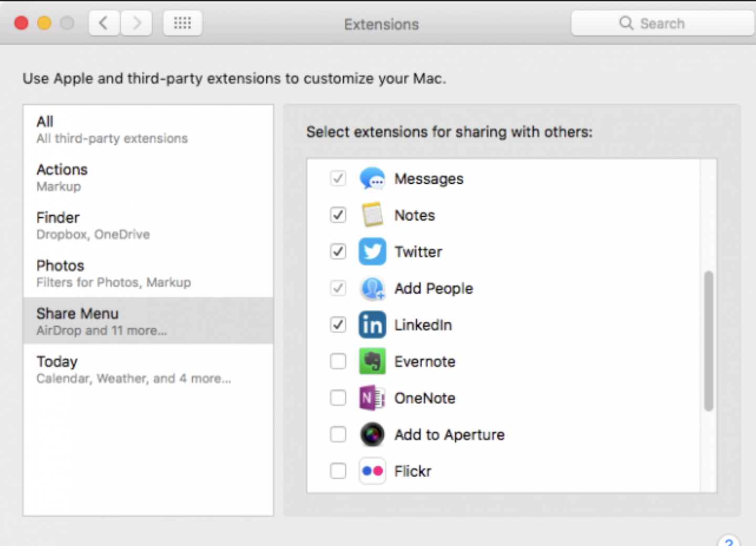Click the extensions list scrollbar thumb
This screenshot has width=756, height=546.
click(709, 341)
